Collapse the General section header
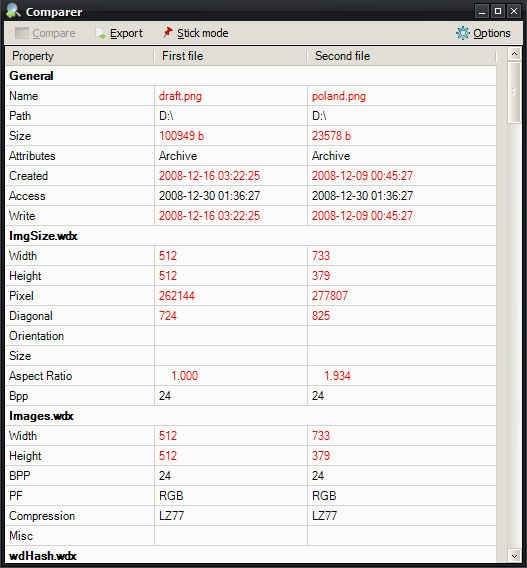This screenshot has width=527, height=568. point(251,76)
